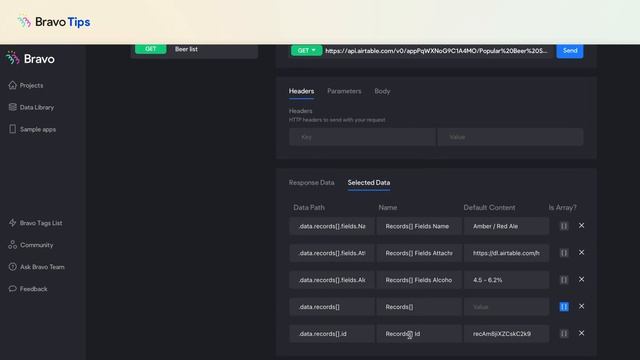
Task: Click the header Key input field
Action: tap(362, 137)
